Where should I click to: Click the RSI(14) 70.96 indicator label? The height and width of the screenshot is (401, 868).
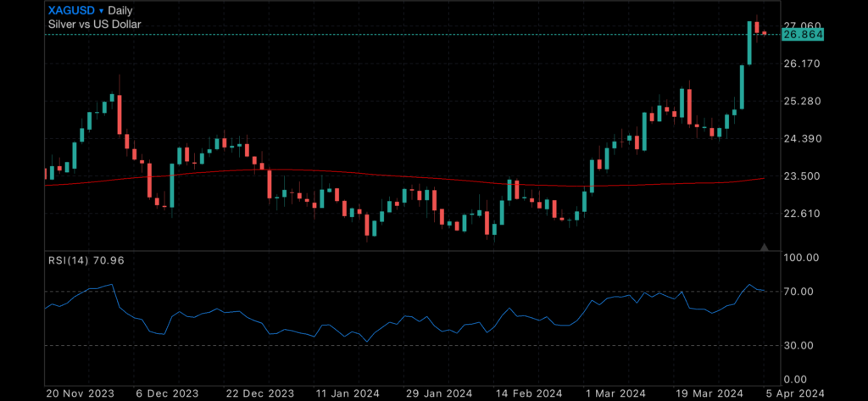tap(86, 259)
